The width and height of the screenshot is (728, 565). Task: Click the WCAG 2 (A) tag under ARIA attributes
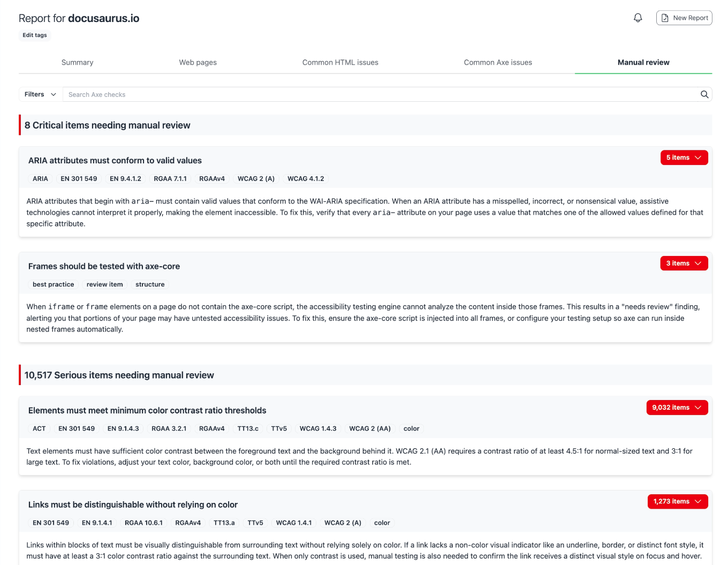point(256,179)
